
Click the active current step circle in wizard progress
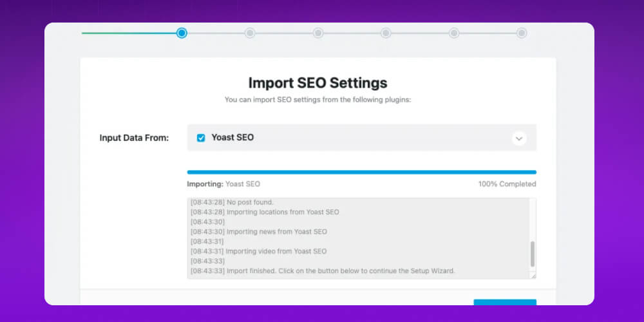pos(182,33)
